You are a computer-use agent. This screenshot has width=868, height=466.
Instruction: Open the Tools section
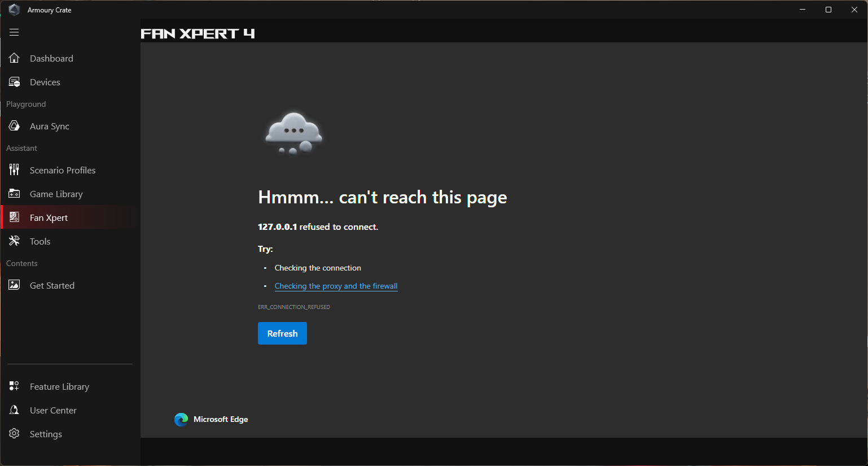pos(40,241)
